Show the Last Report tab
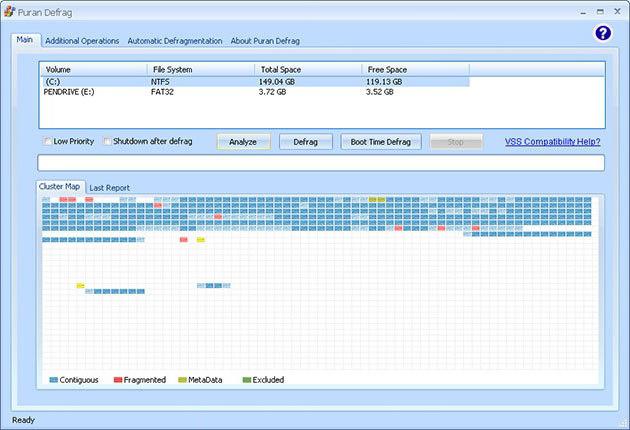This screenshot has width=630, height=430. (x=109, y=188)
